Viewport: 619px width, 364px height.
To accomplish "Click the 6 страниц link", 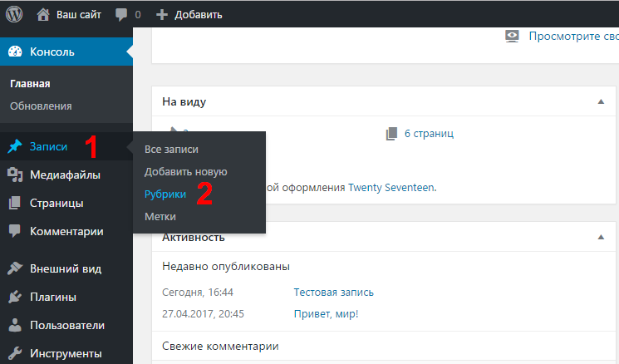I will 429,134.
